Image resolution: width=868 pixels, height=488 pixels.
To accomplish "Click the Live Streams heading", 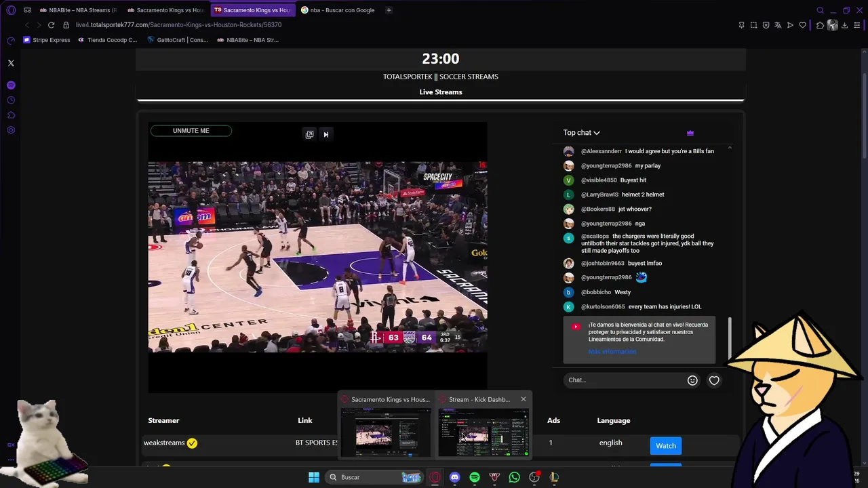I will coord(441,92).
